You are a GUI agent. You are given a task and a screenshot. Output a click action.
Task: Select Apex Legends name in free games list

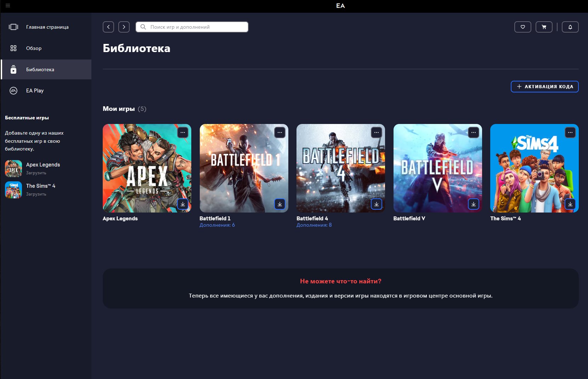click(x=43, y=165)
